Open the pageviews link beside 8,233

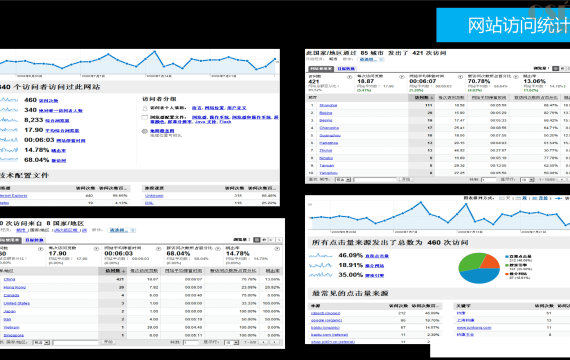(x=57, y=121)
